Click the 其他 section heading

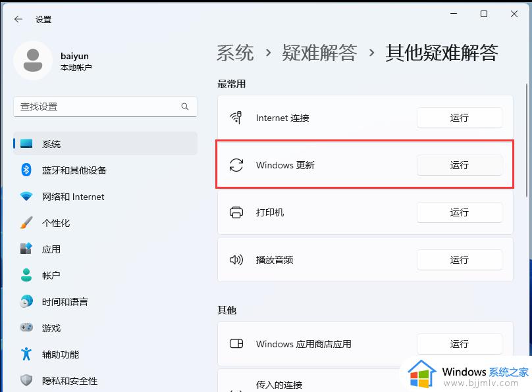(x=226, y=310)
